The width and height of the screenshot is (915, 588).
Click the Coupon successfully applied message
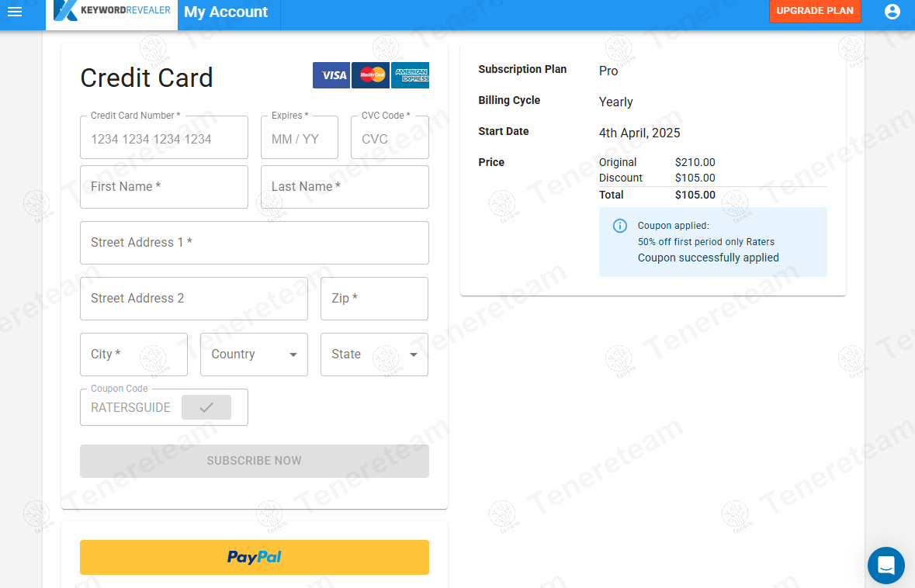click(708, 258)
